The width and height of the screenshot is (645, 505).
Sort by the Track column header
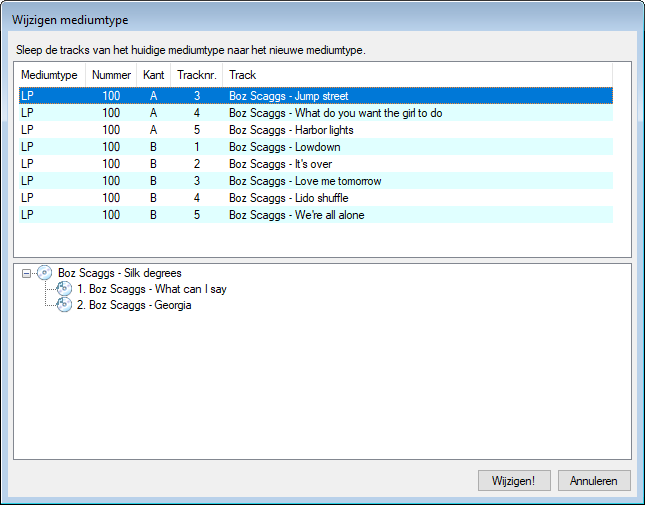(418, 75)
